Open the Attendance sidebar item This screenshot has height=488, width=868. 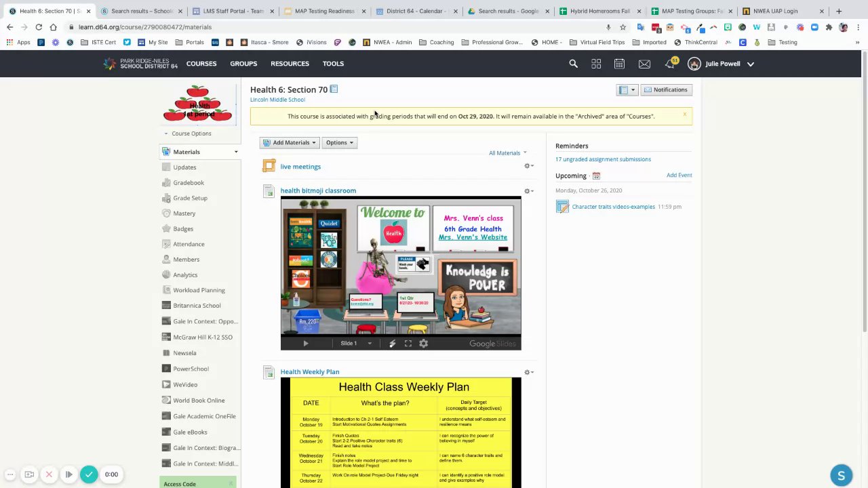click(189, 244)
